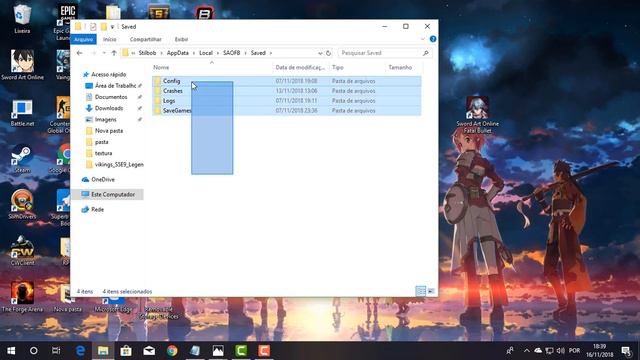Open Downloads in navigation pane
The height and width of the screenshot is (360, 640).
(x=109, y=108)
